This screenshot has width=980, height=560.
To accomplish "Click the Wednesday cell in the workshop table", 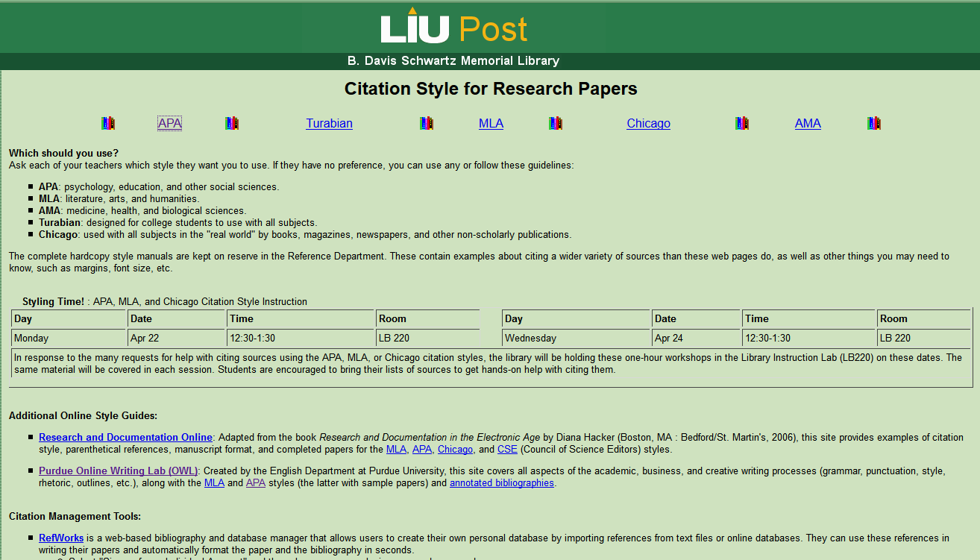I will pyautogui.click(x=577, y=338).
